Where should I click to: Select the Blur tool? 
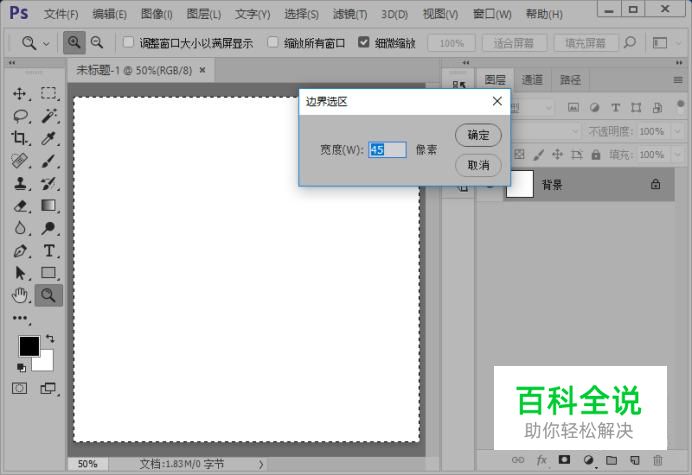[19, 228]
